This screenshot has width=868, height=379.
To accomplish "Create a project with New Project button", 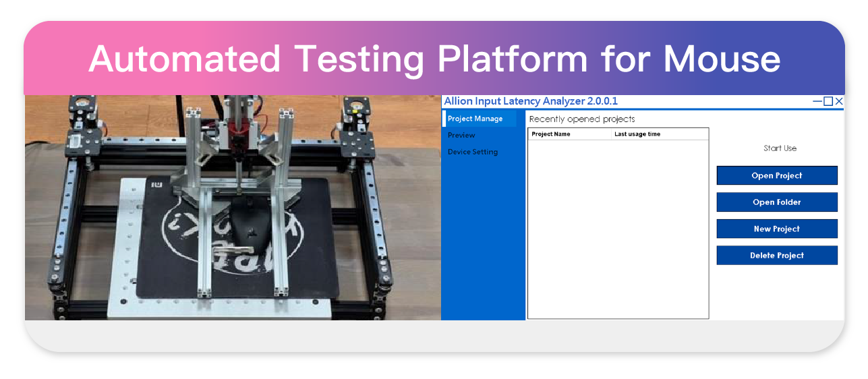I will [x=776, y=229].
